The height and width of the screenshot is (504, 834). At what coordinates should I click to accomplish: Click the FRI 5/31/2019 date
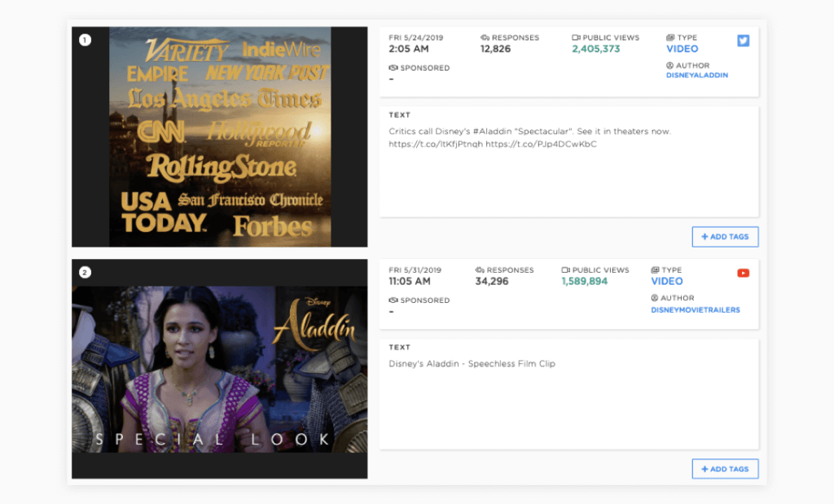pyautogui.click(x=415, y=270)
